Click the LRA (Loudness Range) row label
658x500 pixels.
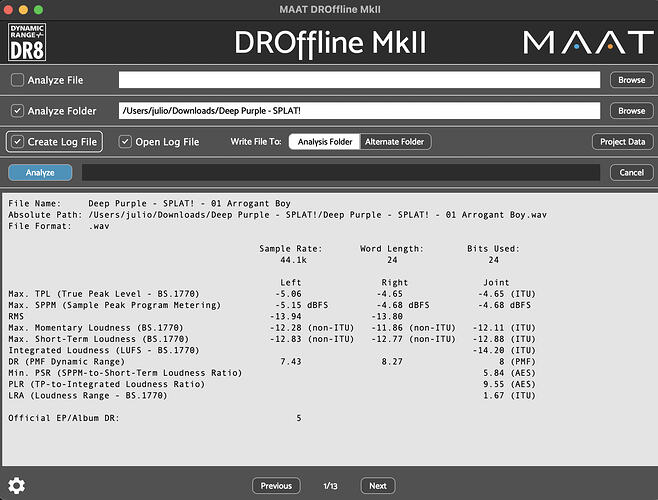(x=88, y=396)
